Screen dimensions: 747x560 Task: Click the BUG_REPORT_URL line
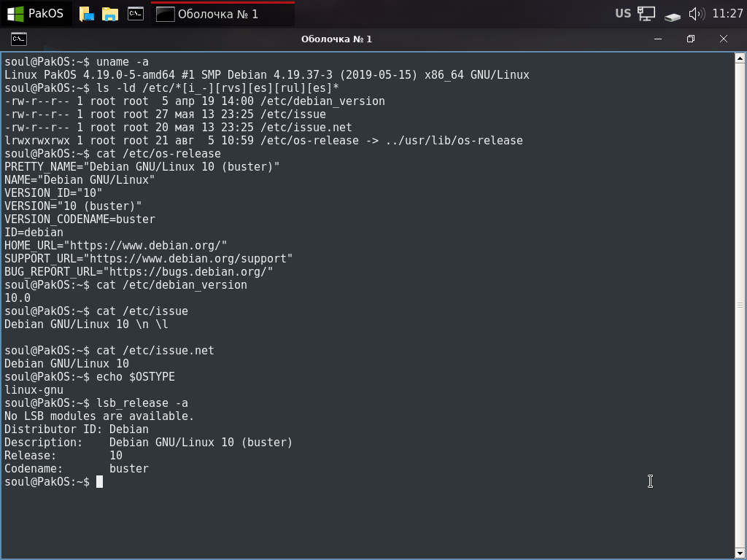pyautogui.click(x=139, y=271)
